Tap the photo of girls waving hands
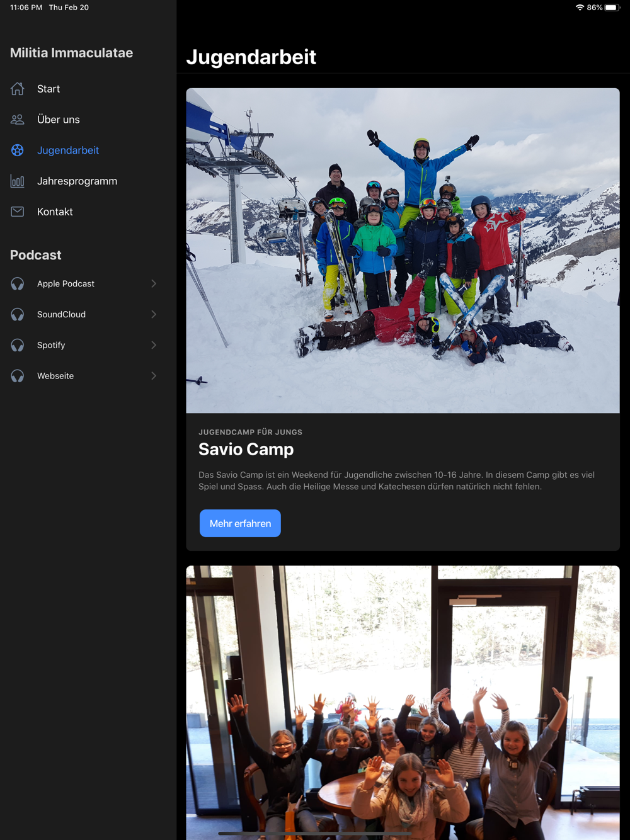This screenshot has height=840, width=630. click(x=403, y=703)
